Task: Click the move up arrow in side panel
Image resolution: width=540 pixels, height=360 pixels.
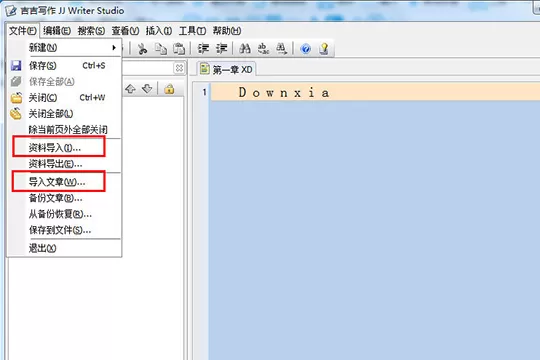Action: point(130,89)
